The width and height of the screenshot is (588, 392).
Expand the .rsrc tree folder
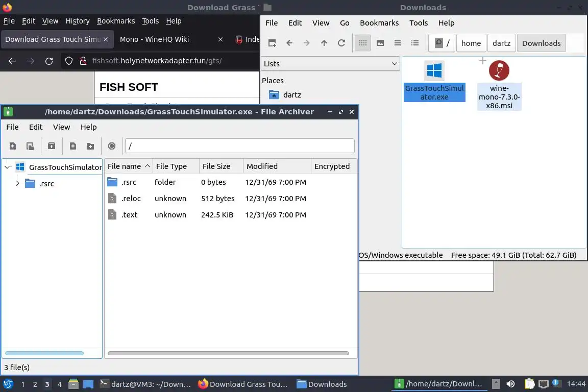point(17,183)
